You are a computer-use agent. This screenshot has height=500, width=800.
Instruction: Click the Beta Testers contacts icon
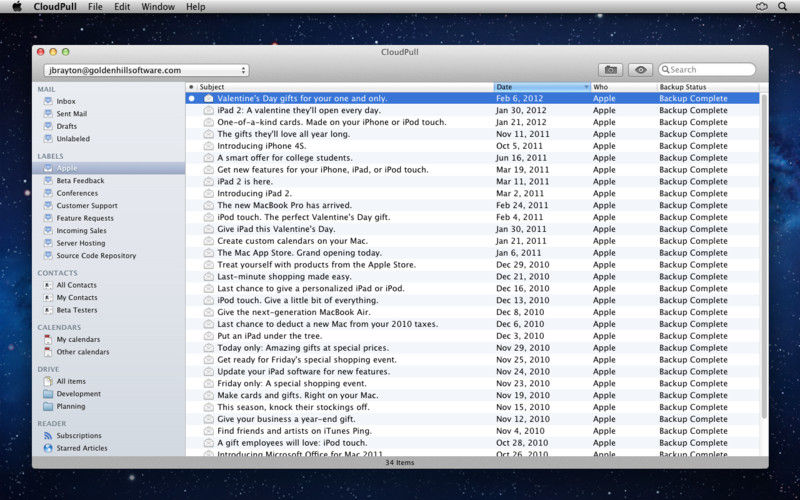tap(48, 310)
